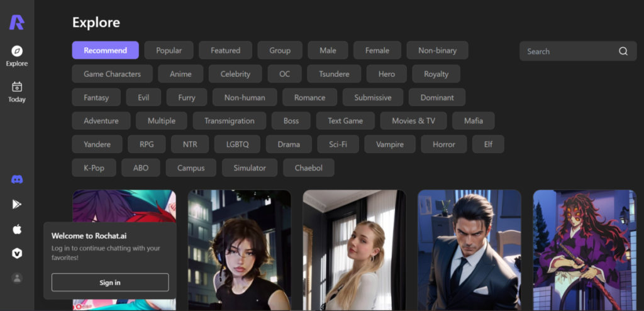The width and height of the screenshot is (644, 311).
Task: Filter characters by Vampire tag
Action: click(x=389, y=144)
